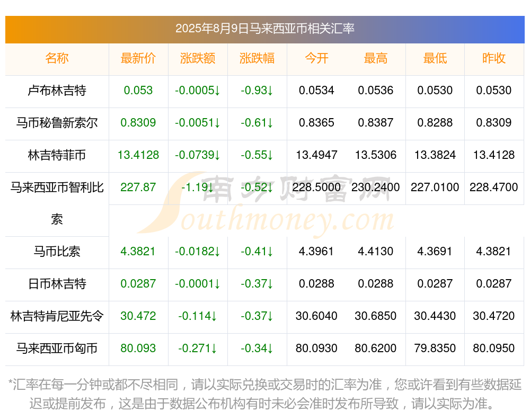This screenshot has height=420, width=530.
Task: Click the 昨收 column header
Action: click(494, 58)
